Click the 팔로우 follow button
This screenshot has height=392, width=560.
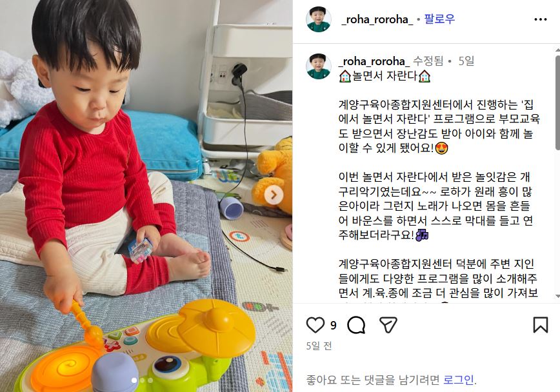pyautogui.click(x=439, y=19)
